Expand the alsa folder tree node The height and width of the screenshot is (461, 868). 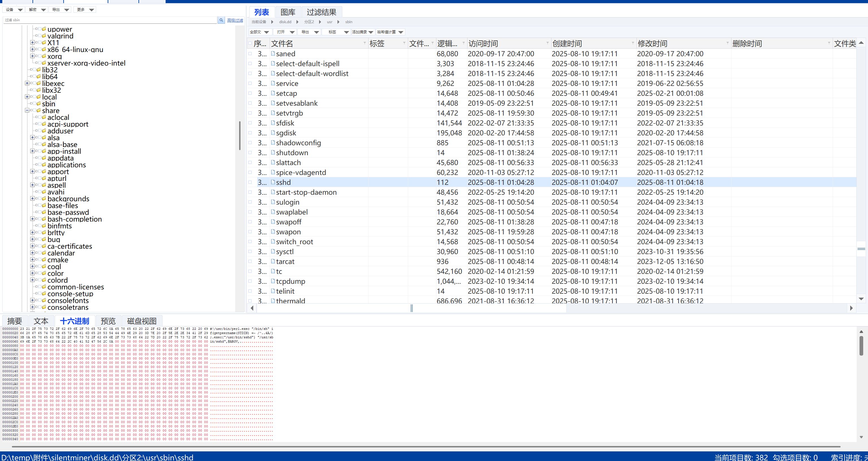tap(32, 137)
